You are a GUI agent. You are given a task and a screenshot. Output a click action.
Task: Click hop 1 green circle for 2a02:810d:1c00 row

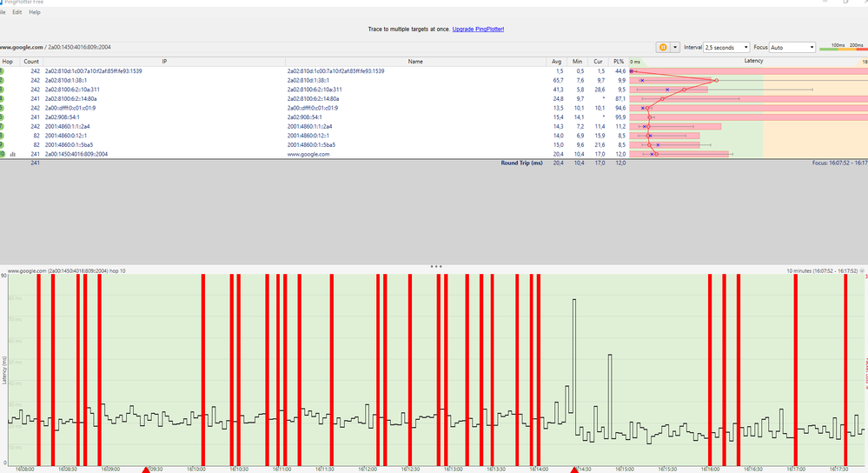2,71
